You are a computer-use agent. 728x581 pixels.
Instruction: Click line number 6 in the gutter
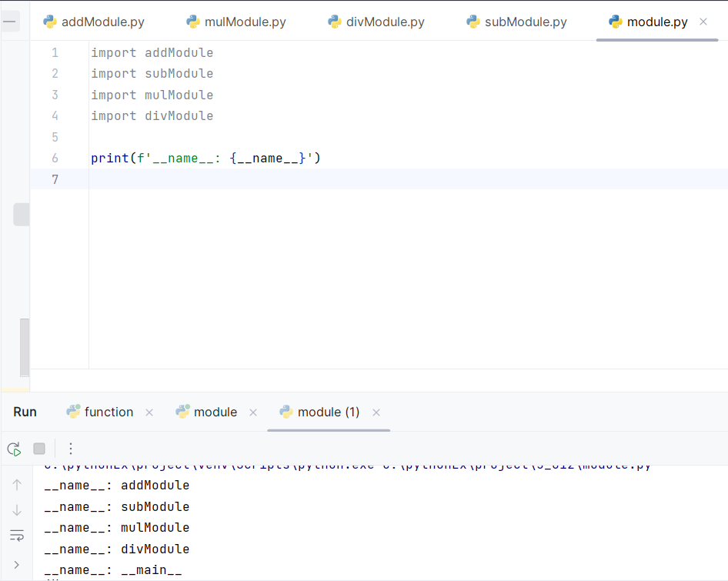pyautogui.click(x=55, y=158)
